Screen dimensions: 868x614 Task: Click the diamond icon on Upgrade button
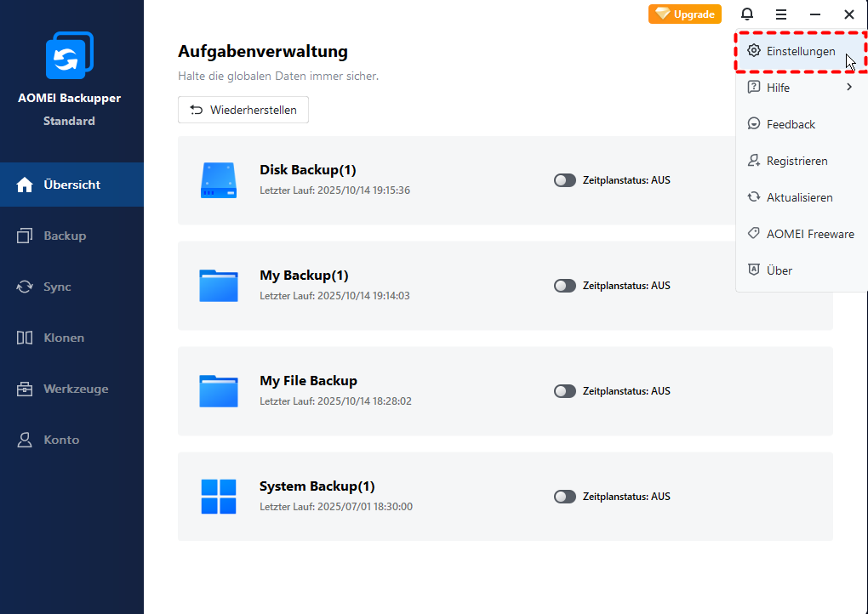click(x=663, y=14)
